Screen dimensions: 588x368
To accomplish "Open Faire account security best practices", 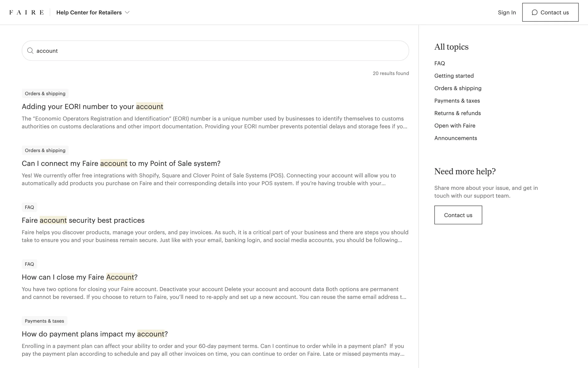I will (83, 220).
